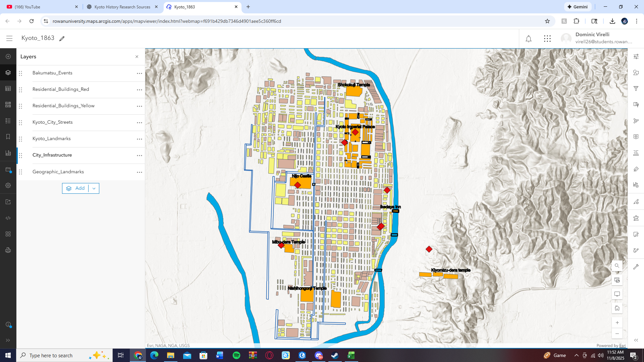Open the Styles icon in right toolbar
Image resolution: width=644 pixels, height=362 pixels.
tap(636, 72)
